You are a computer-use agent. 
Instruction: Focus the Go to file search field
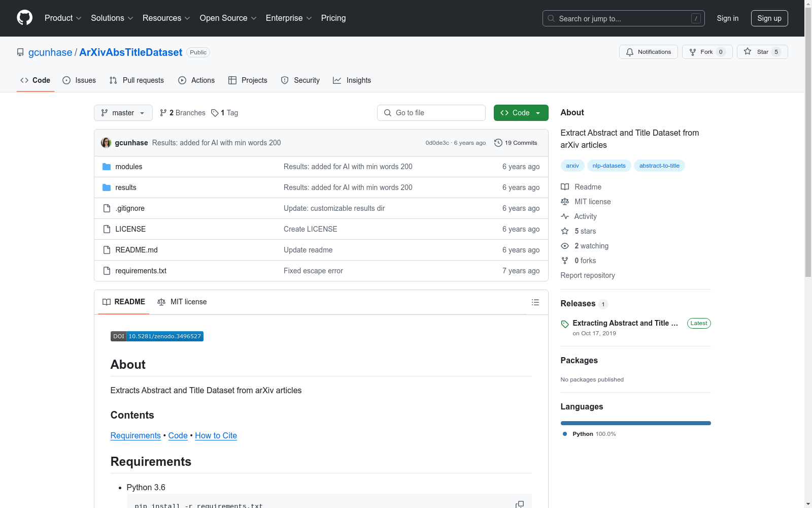[431, 113]
